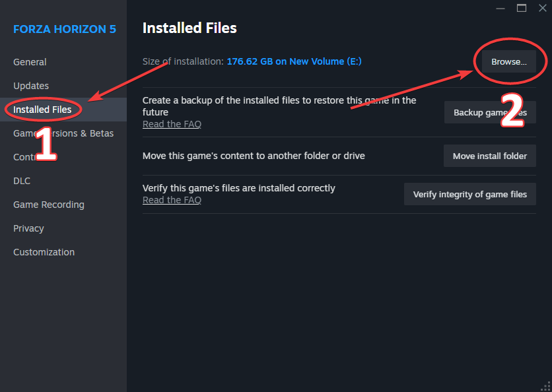Verify integrity of game files
This screenshot has width=552, height=392.
[x=470, y=194]
